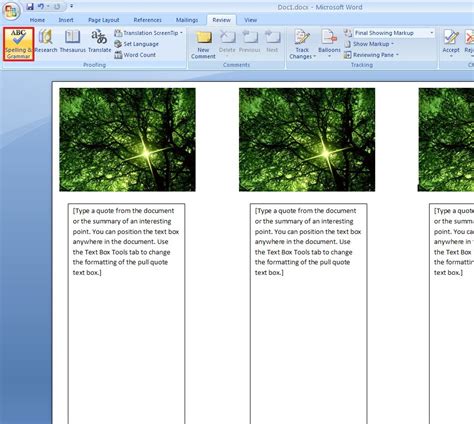474x424 pixels.
Task: Go to the Mailings tab
Action: point(187,20)
